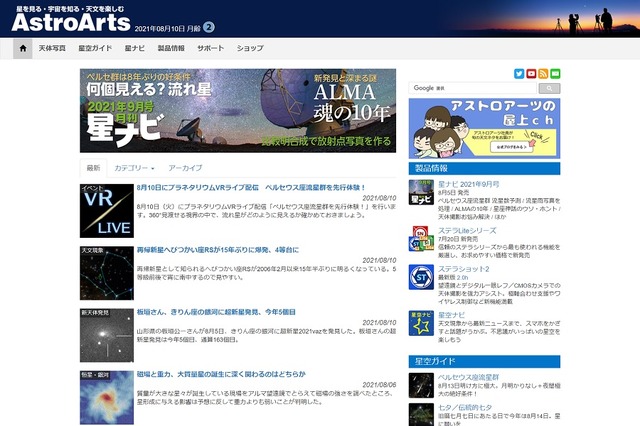Click the RSS feed icon
Screen dimensions: 640x426
543,73
